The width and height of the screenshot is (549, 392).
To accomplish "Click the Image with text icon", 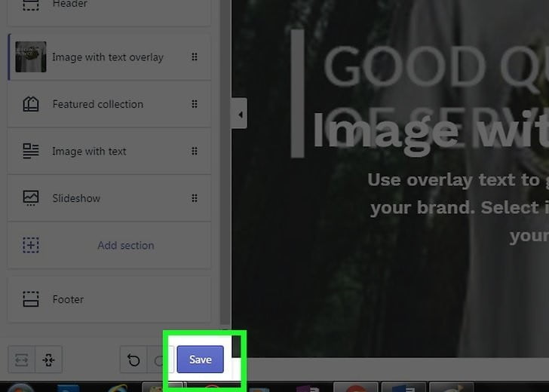I will tap(31, 151).
